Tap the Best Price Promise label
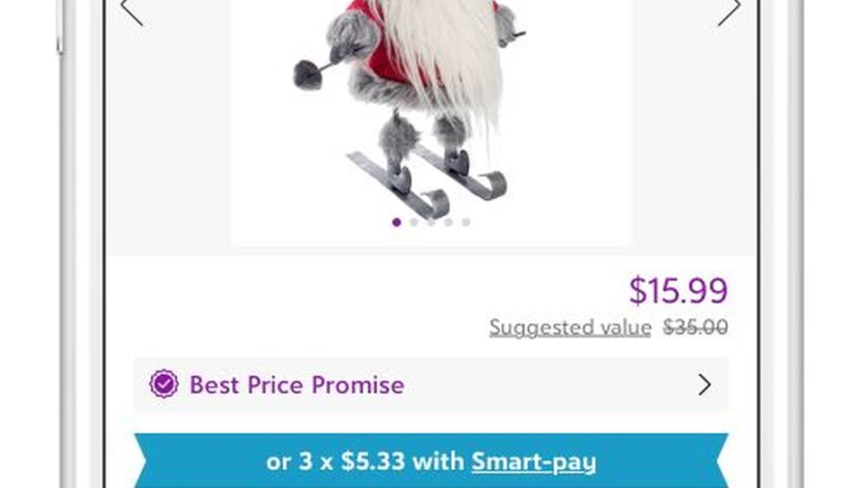This screenshot has width=868, height=488. coord(297,385)
